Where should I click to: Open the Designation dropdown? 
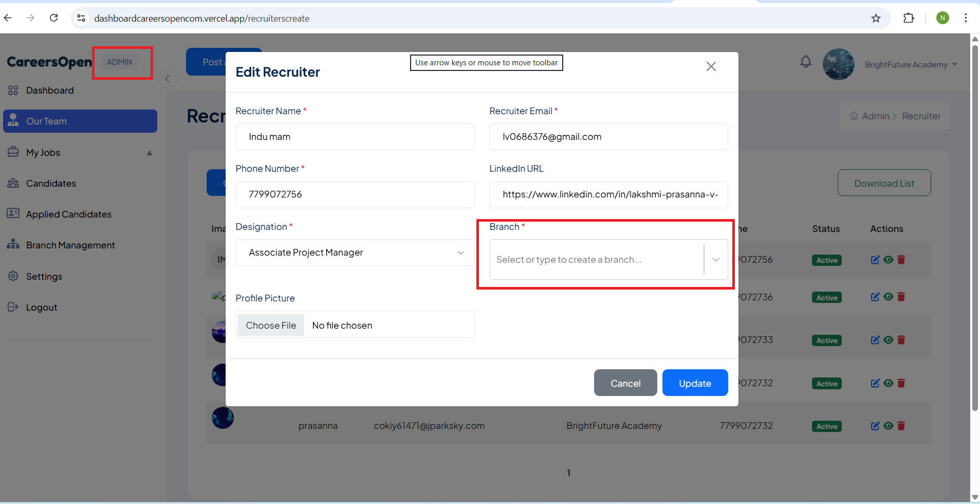click(x=355, y=253)
